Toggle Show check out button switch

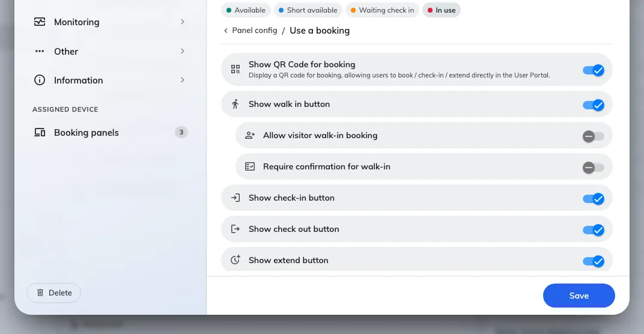[x=594, y=229]
